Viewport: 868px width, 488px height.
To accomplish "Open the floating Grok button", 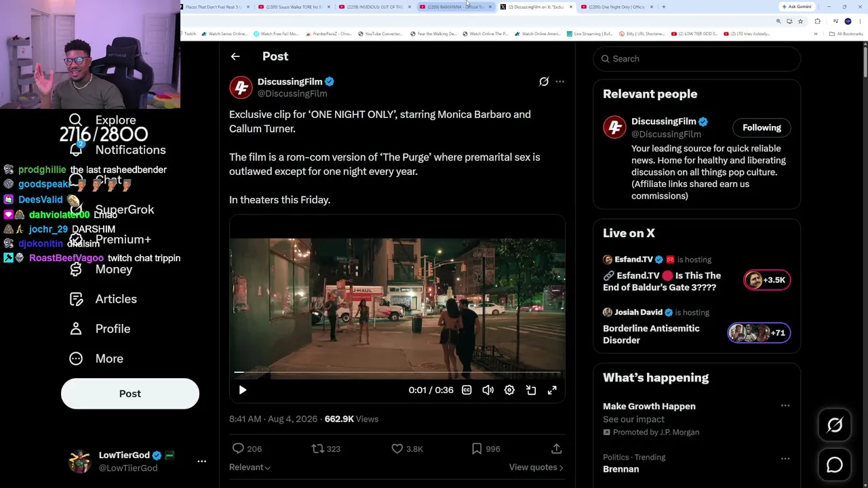I will pos(835,425).
